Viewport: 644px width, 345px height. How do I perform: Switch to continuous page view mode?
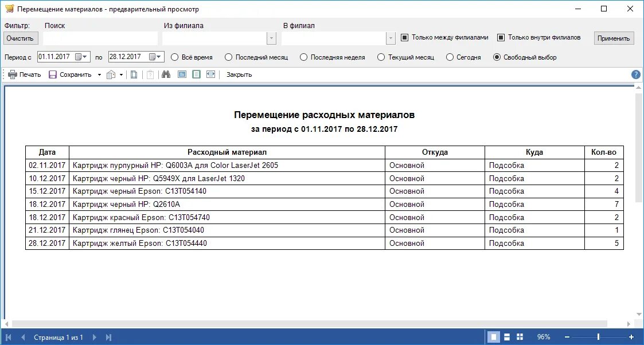pyautogui.click(x=507, y=337)
